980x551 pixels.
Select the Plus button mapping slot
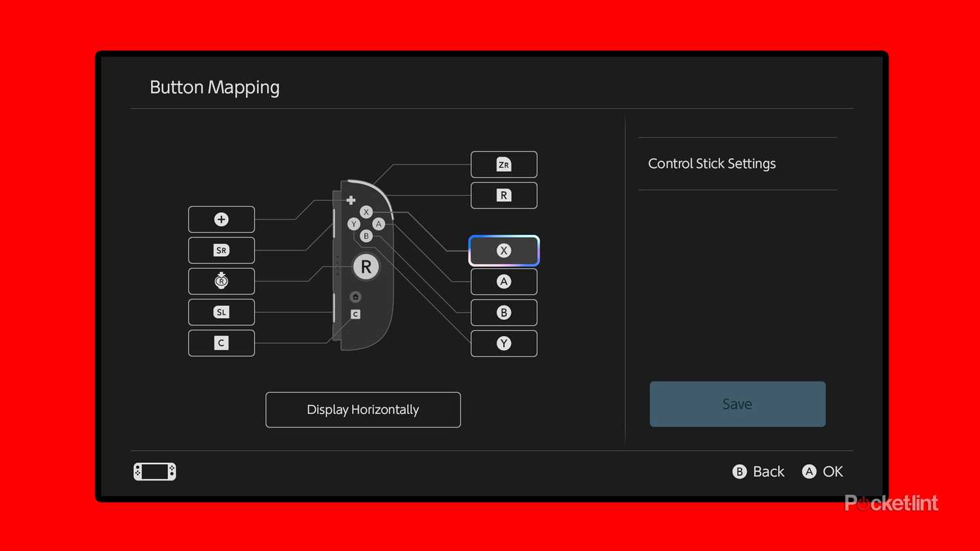pyautogui.click(x=221, y=219)
